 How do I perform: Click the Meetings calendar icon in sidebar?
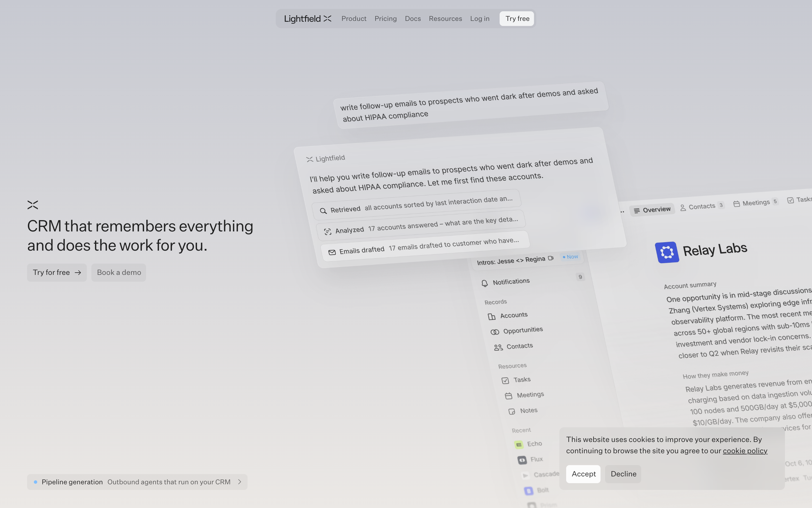pyautogui.click(x=508, y=396)
